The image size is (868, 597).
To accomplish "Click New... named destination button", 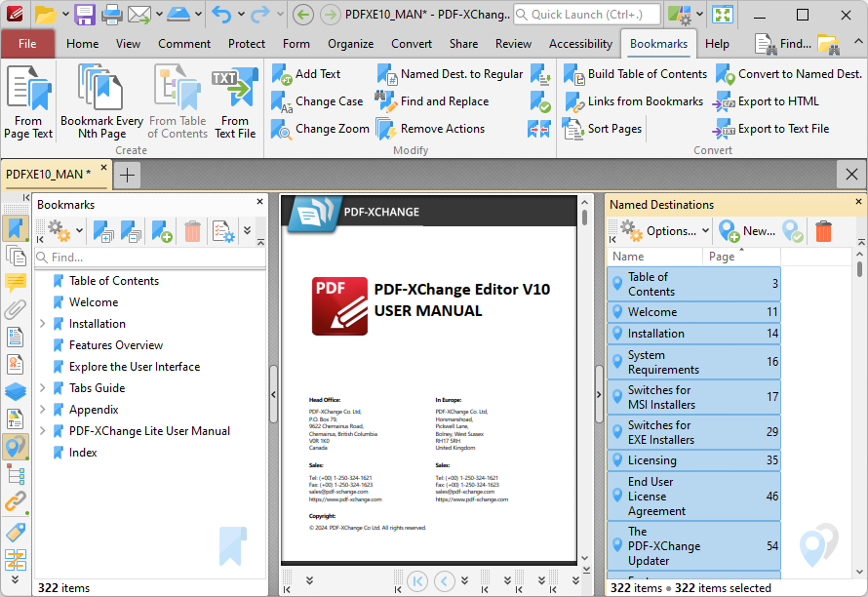I will [x=747, y=231].
